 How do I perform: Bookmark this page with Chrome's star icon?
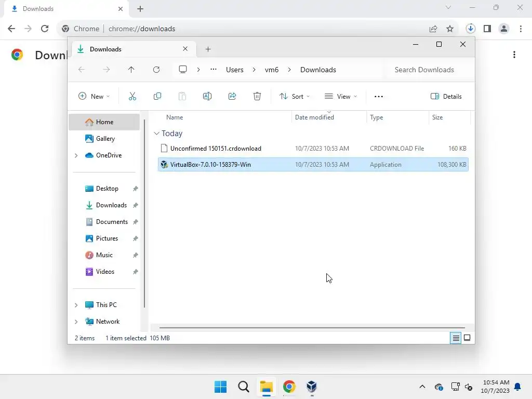pyautogui.click(x=450, y=29)
